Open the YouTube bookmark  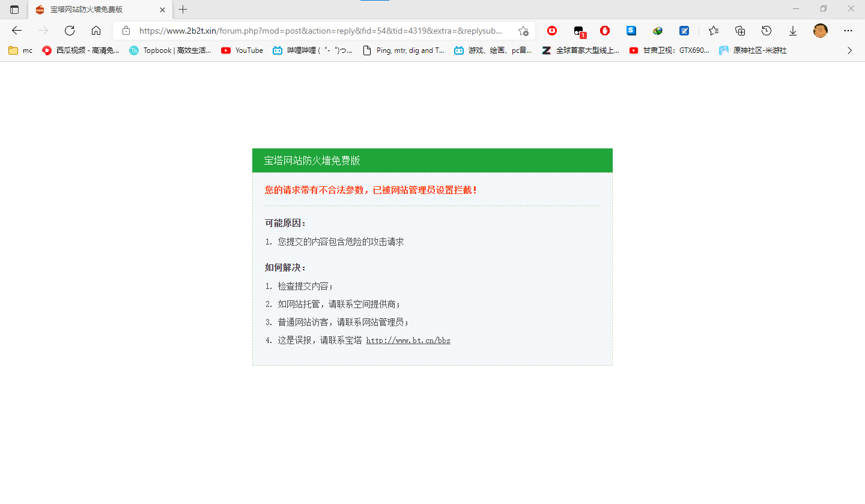click(x=241, y=50)
